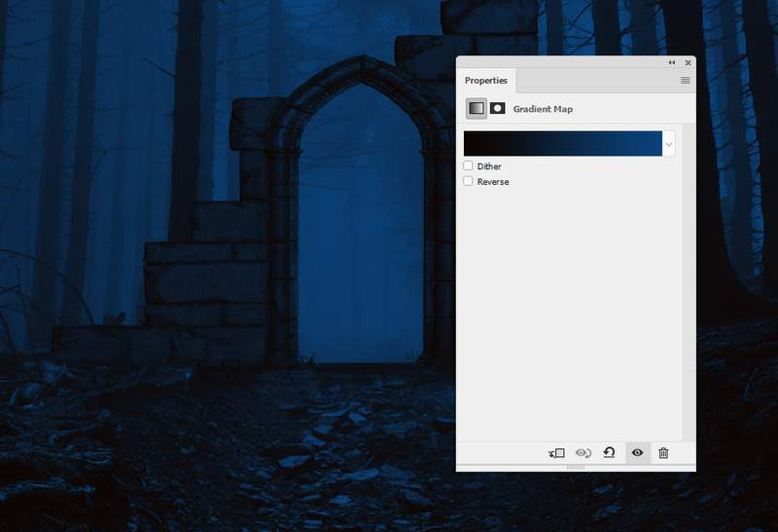Enable the Reverse checkbox

click(x=468, y=181)
